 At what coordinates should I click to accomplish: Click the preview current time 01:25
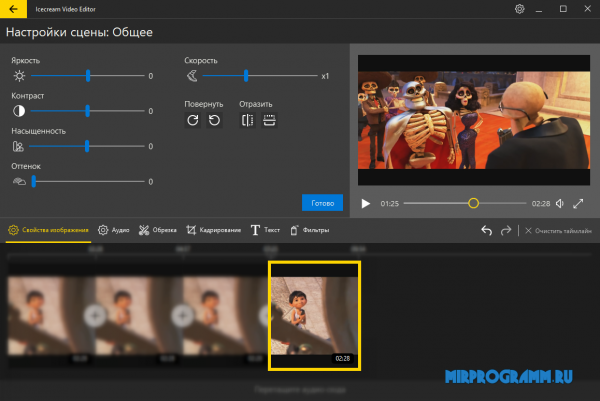390,204
